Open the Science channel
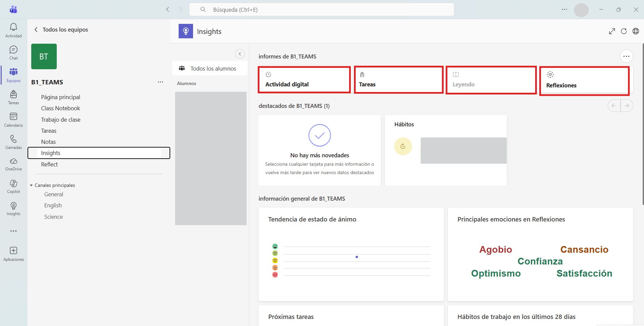 tap(53, 217)
